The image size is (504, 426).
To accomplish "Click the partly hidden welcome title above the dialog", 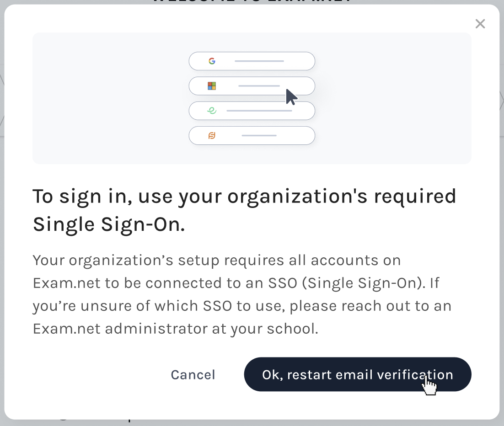I will click(252, 2).
